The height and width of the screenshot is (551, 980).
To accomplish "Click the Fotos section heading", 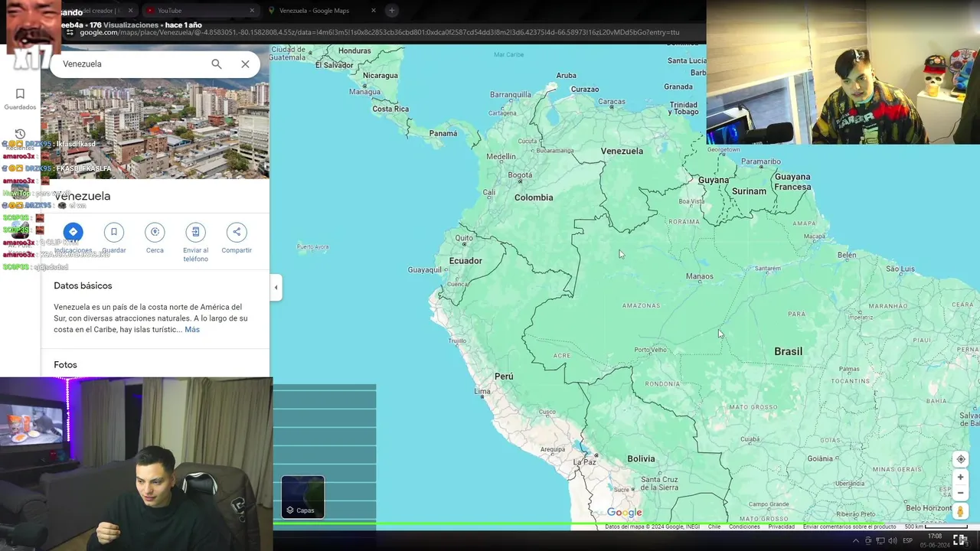I will tap(65, 365).
